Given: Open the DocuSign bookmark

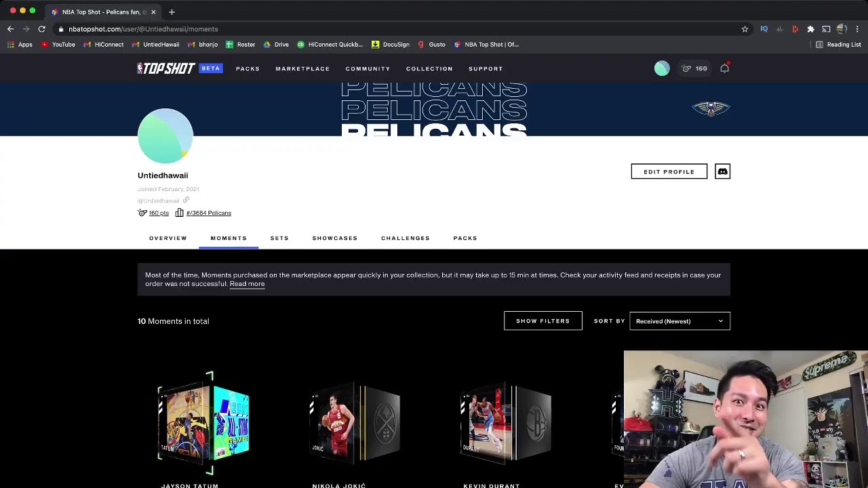Looking at the screenshot, I should click(391, 45).
